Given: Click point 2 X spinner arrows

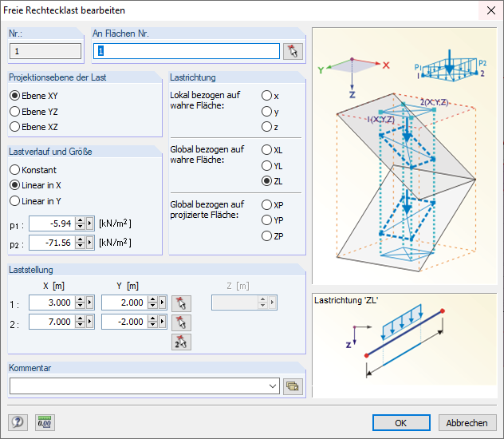Looking at the screenshot, I should 80,322.
